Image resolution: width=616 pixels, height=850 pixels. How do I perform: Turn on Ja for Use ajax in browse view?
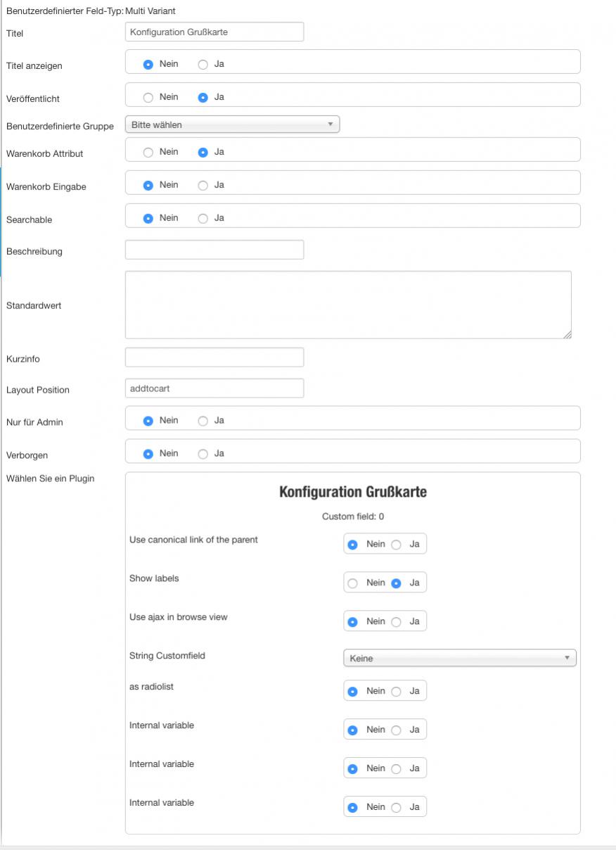pyautogui.click(x=397, y=622)
